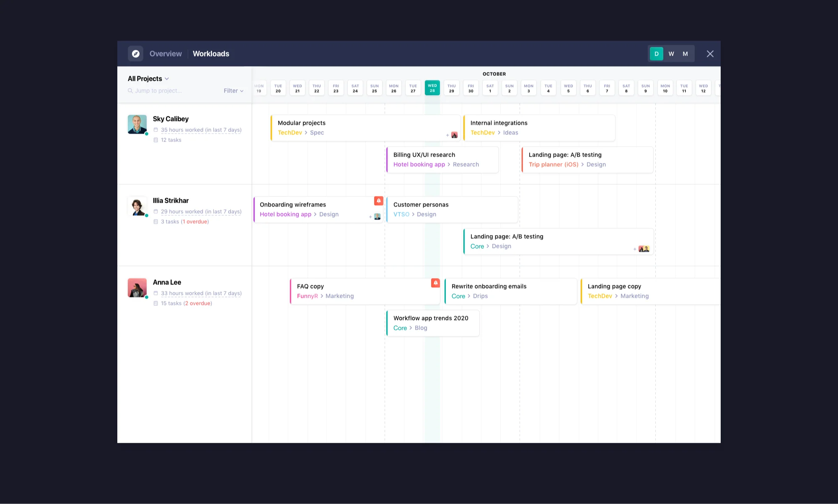Click the Jump to project search field
This screenshot has height=504, width=838.
155,90
